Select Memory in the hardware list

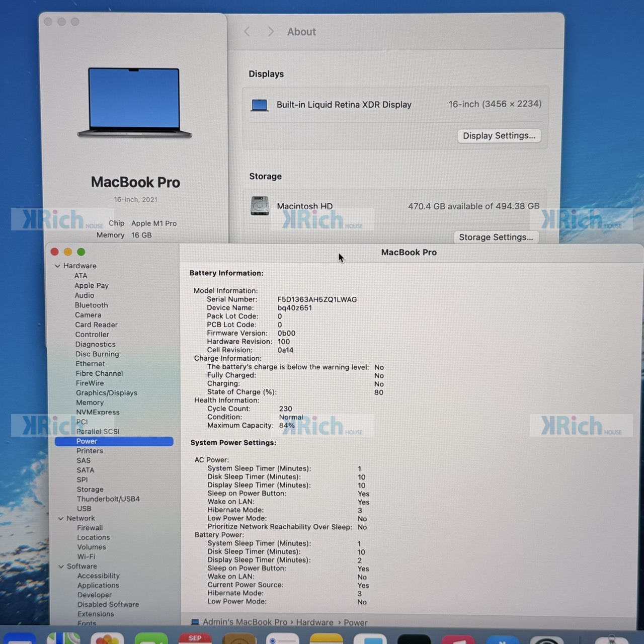[x=90, y=403]
